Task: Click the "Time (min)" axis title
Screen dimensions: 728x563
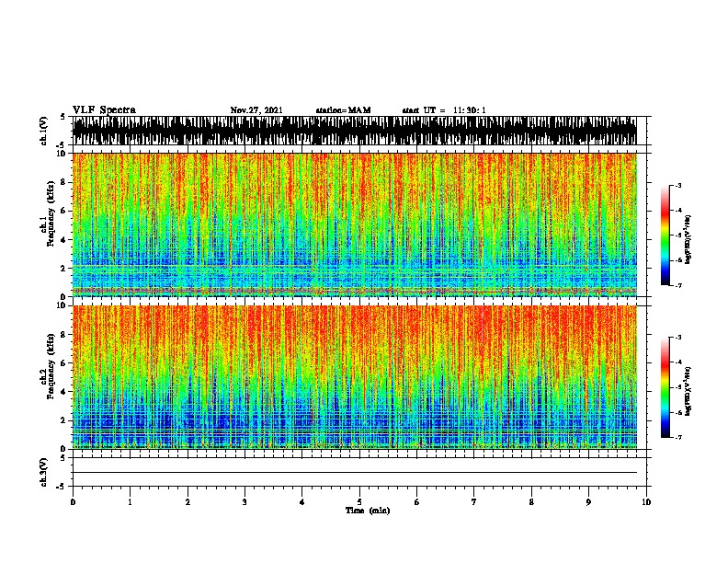Action: point(368,511)
